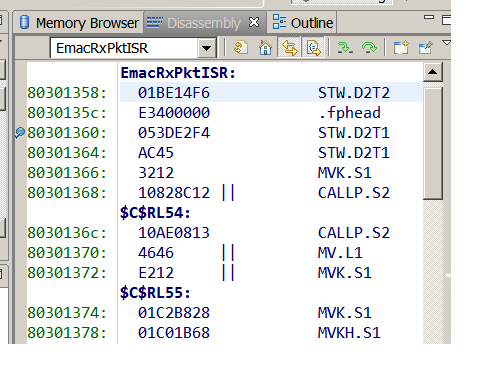Screen dimensions: 490x368
Task: Click the .fphead instruction
Action: tap(349, 113)
